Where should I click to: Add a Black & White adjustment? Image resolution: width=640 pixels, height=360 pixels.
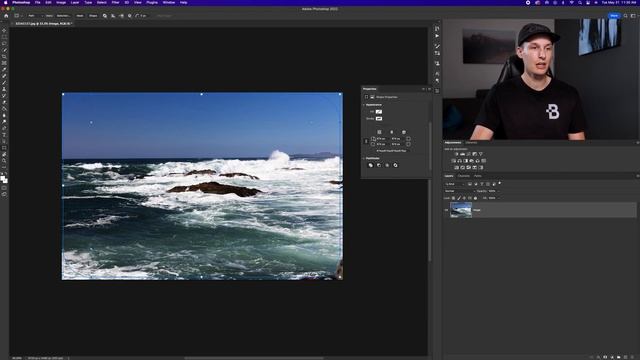tap(466, 161)
